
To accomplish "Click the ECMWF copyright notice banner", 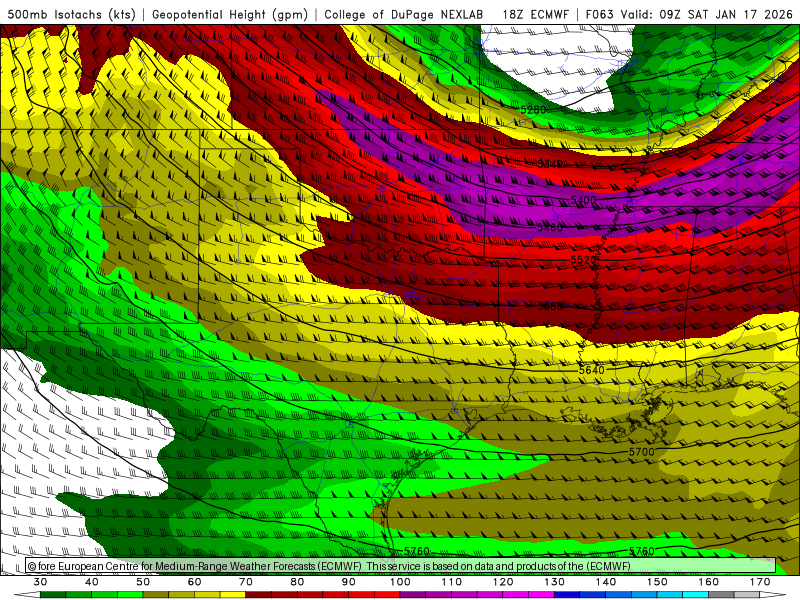I will tap(401, 566).
